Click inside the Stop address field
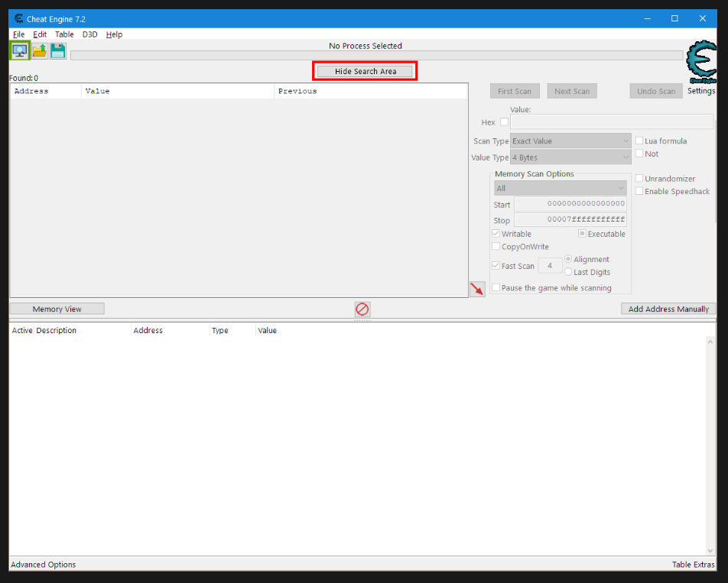This screenshot has width=728, height=583. pyautogui.click(x=570, y=220)
